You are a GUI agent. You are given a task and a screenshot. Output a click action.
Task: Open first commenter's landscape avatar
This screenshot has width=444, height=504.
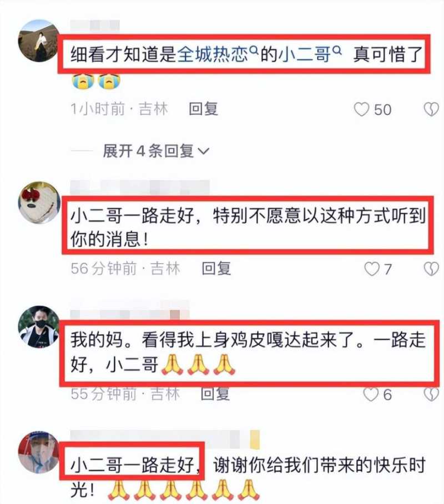point(39,41)
